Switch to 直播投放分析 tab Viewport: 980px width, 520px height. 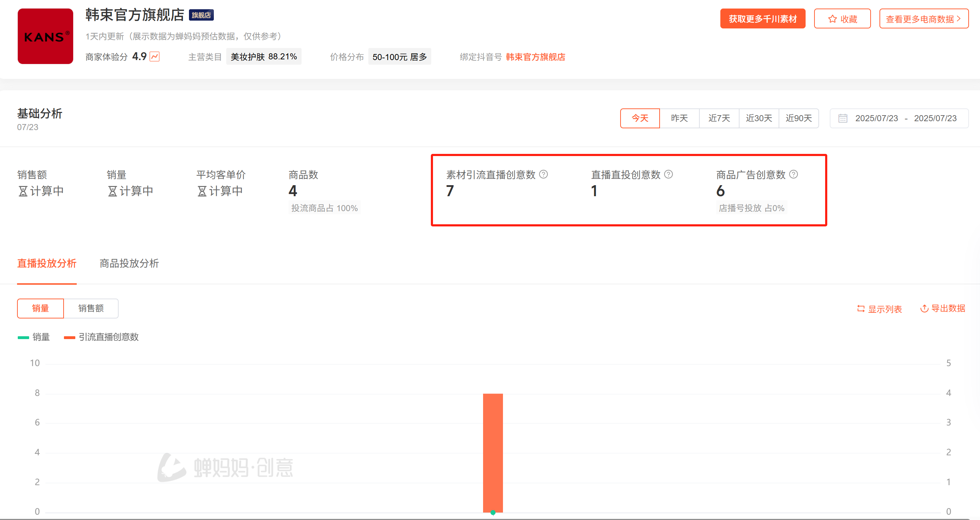point(47,263)
